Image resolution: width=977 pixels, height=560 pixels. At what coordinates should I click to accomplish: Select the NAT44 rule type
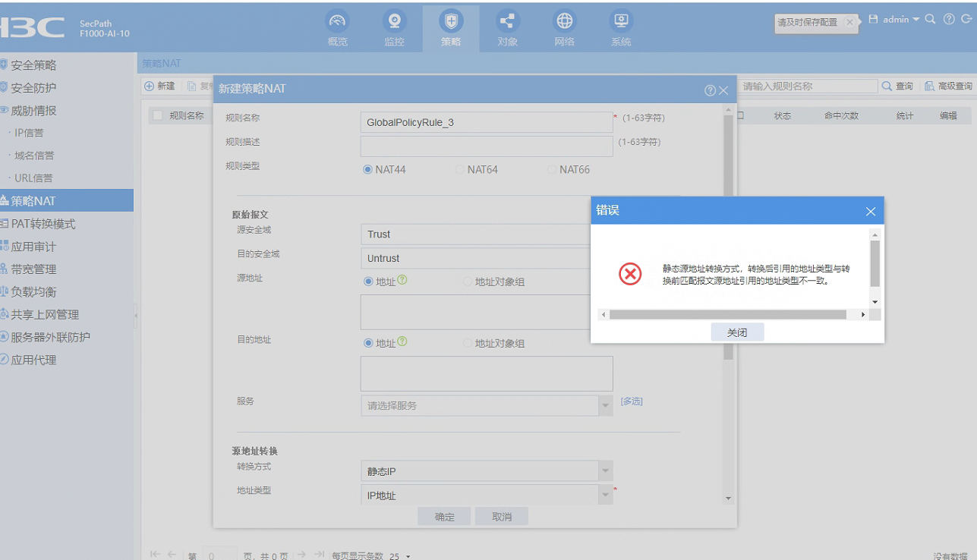[368, 170]
